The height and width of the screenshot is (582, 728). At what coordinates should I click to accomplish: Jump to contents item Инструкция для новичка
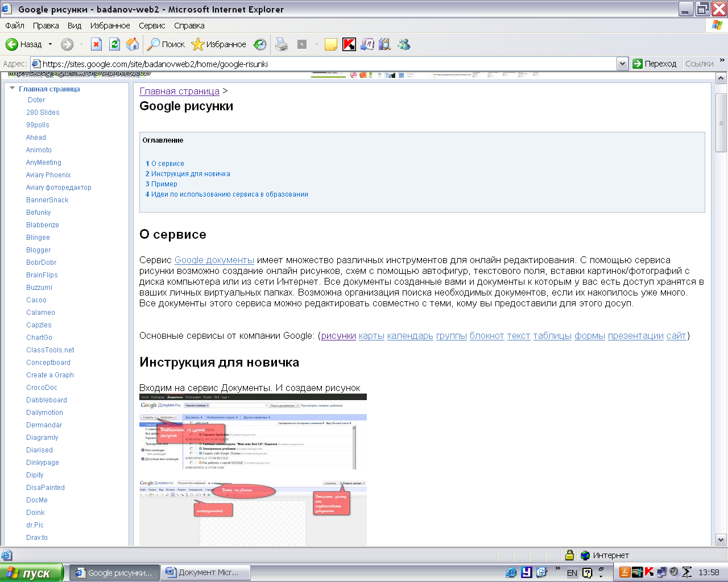click(191, 174)
